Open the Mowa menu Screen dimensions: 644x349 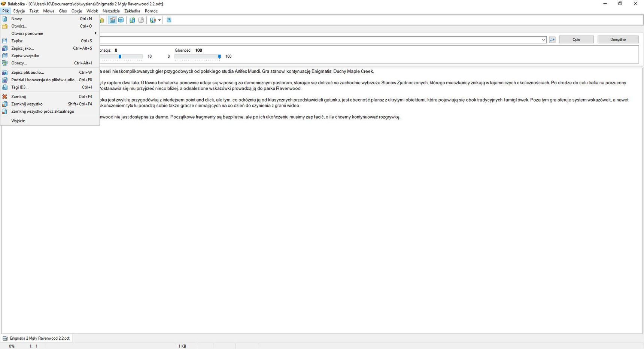[49, 11]
